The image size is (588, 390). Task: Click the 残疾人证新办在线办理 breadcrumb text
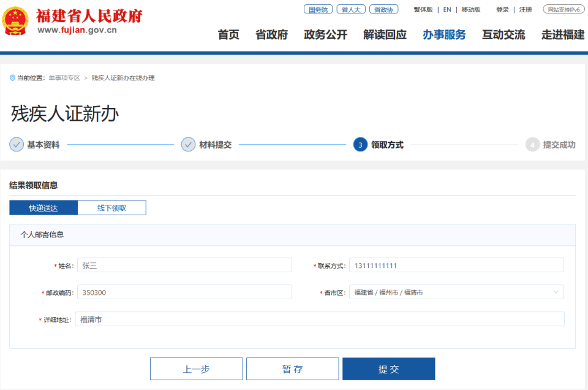click(123, 78)
